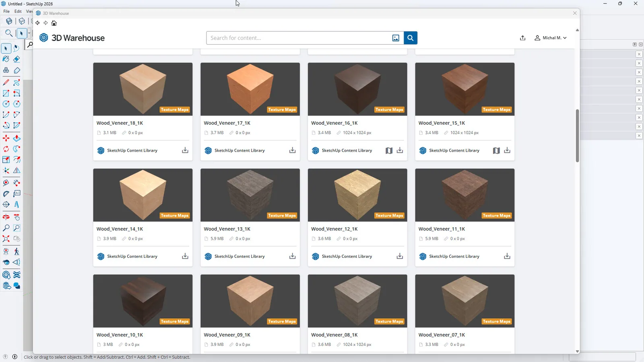Open the Wood_Veneer_10_1K dark cube thumbnail
The image size is (644, 362).
143,301
